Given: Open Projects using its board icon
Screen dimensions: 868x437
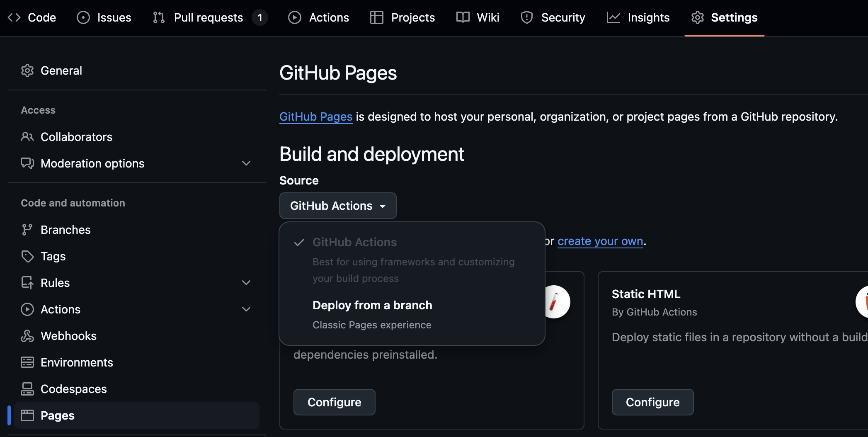Looking at the screenshot, I should tap(377, 17).
